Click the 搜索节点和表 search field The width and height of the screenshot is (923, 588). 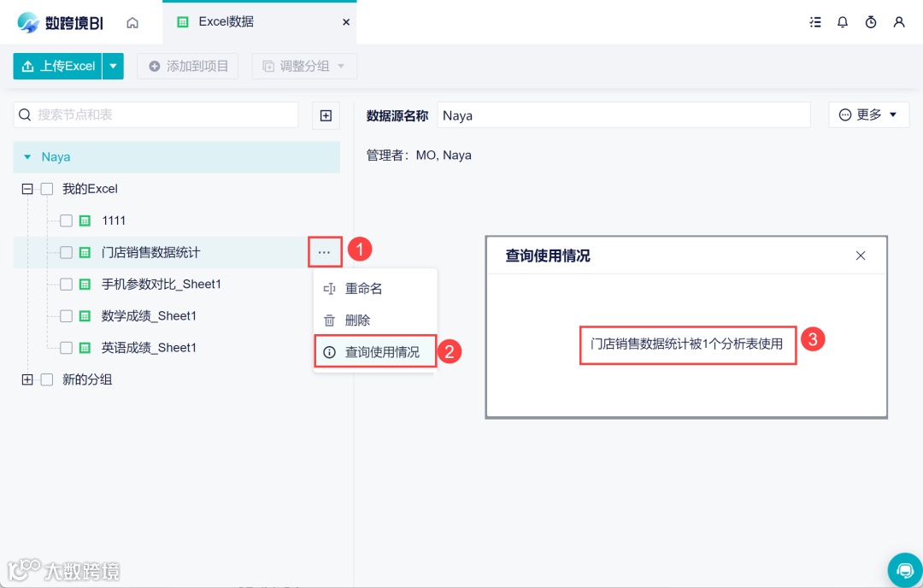coord(154,115)
